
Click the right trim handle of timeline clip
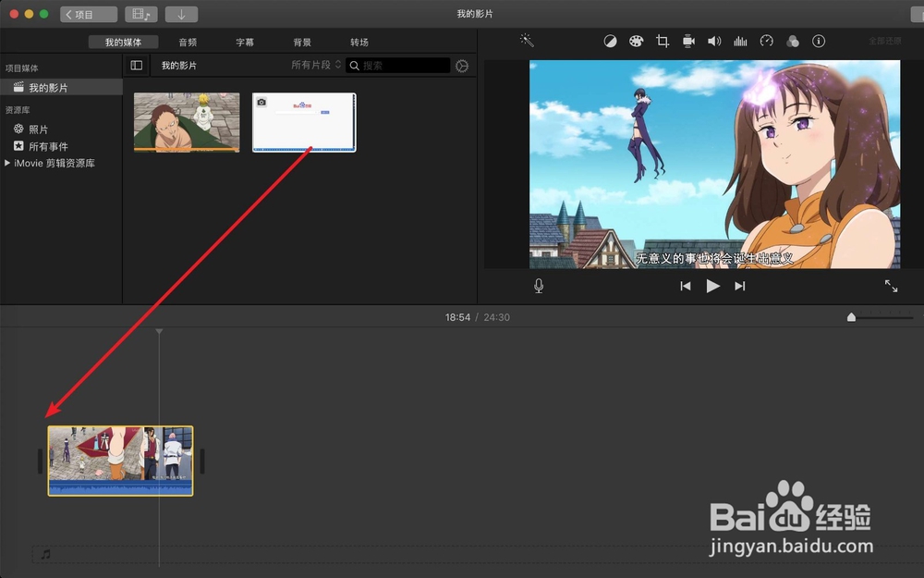coord(202,461)
